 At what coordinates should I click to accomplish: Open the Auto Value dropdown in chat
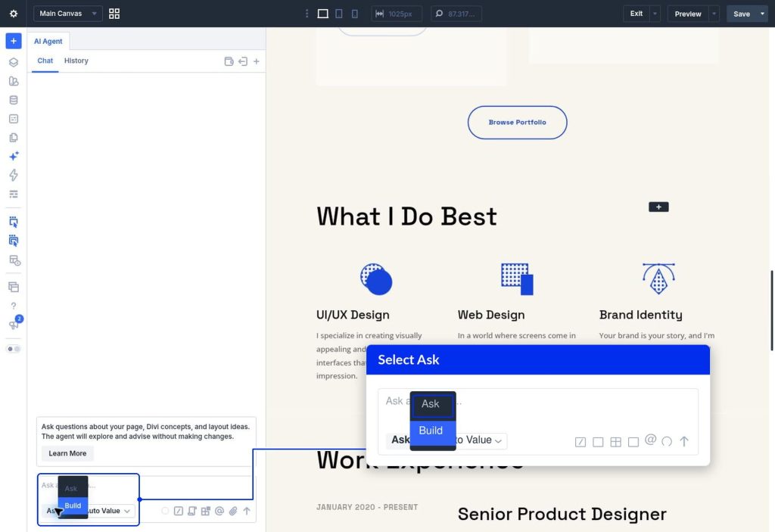tap(110, 511)
